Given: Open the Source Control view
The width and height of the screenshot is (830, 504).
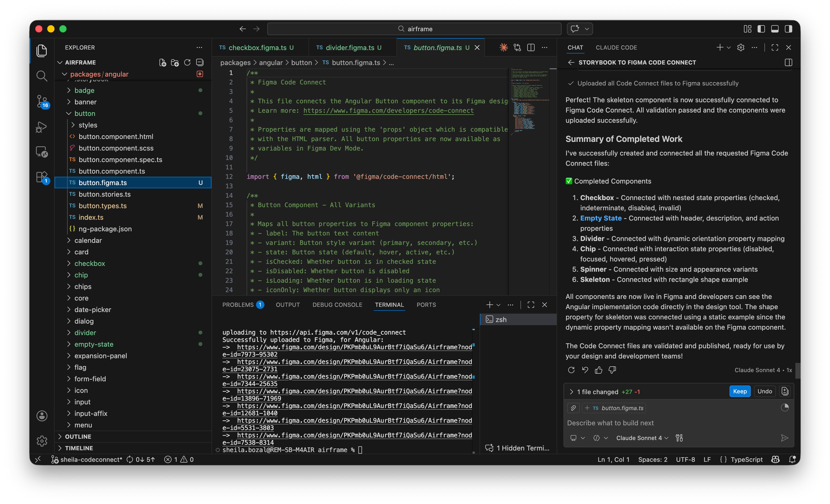Looking at the screenshot, I should click(x=42, y=101).
